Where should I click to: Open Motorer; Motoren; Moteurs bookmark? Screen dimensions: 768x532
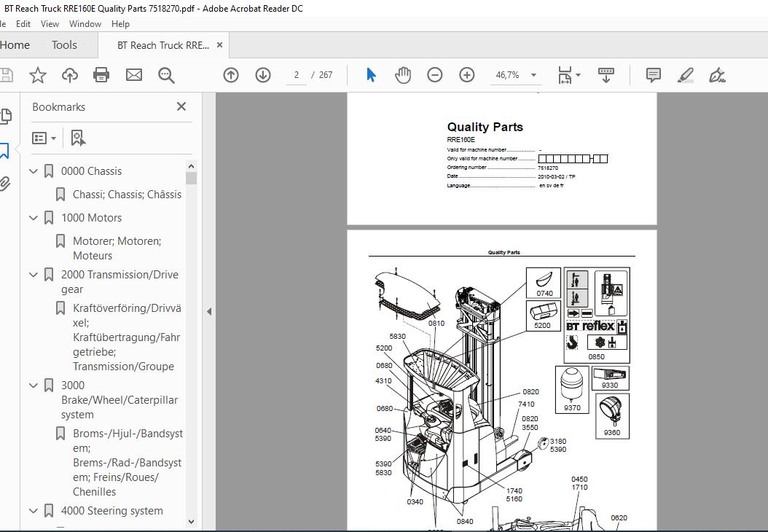117,249
